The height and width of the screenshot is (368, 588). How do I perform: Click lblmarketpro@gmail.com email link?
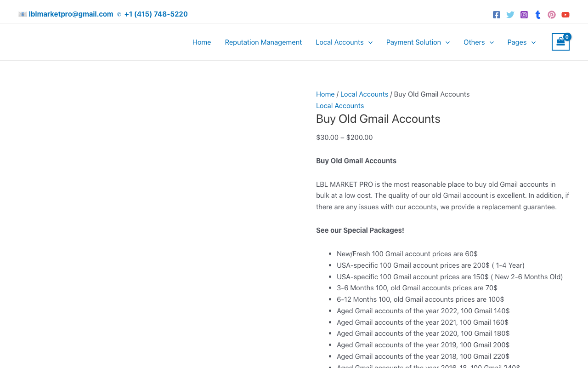tap(71, 14)
